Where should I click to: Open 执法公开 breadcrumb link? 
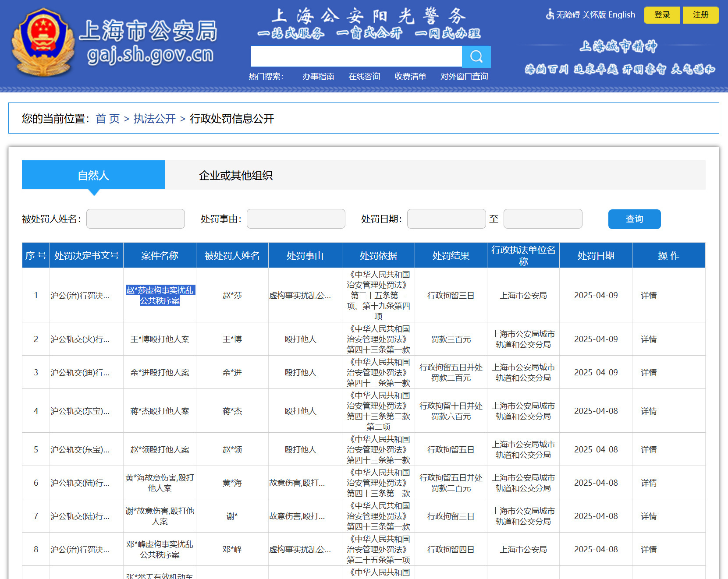pos(154,119)
